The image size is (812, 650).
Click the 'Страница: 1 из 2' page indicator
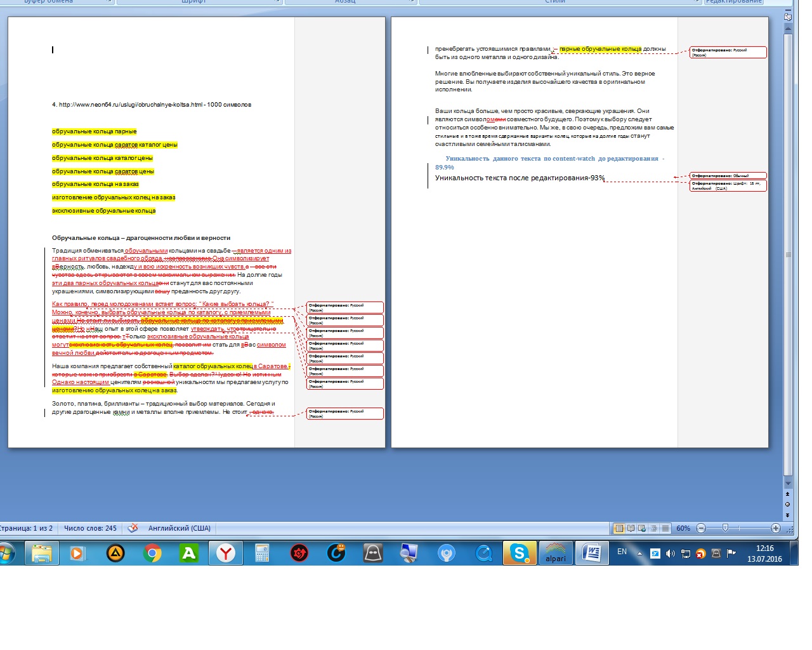[26, 528]
